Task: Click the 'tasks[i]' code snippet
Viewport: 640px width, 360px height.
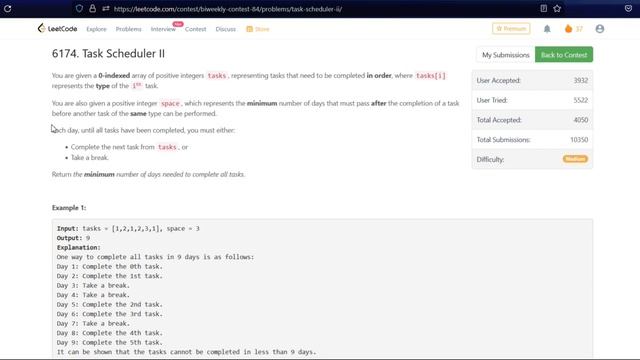Action: coord(431,76)
